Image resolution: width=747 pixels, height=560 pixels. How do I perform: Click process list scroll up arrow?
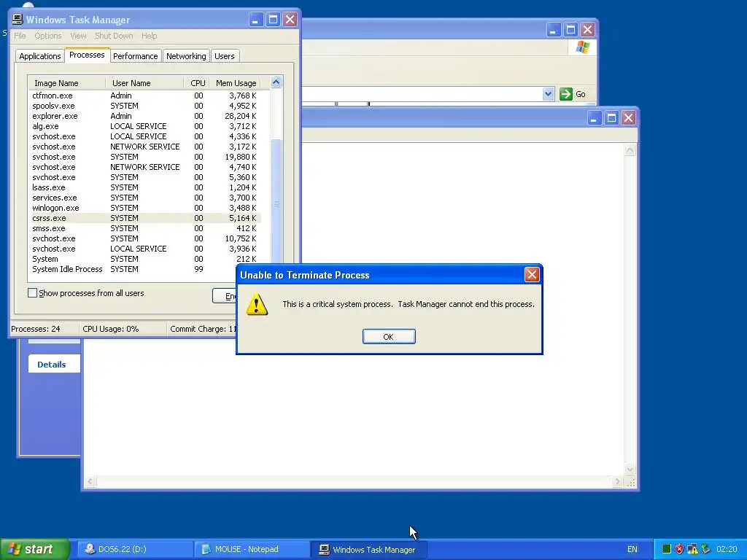tap(276, 82)
